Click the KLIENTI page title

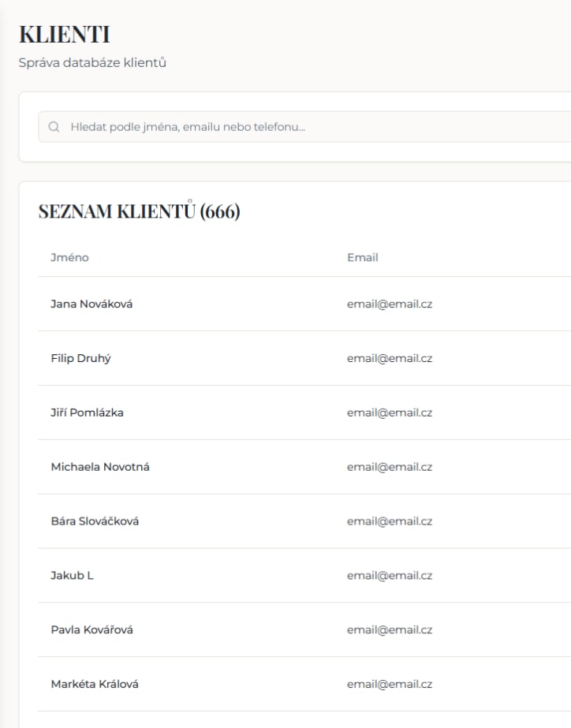tap(64, 35)
